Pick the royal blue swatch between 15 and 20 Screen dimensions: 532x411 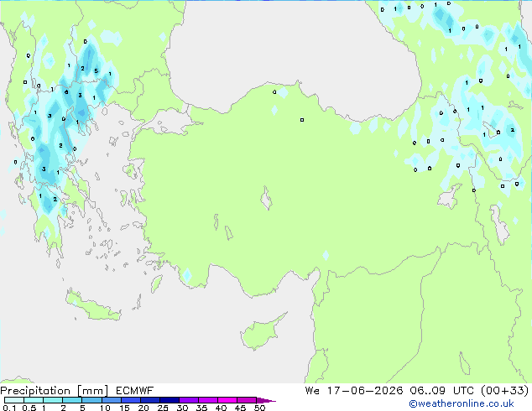click(x=131, y=400)
